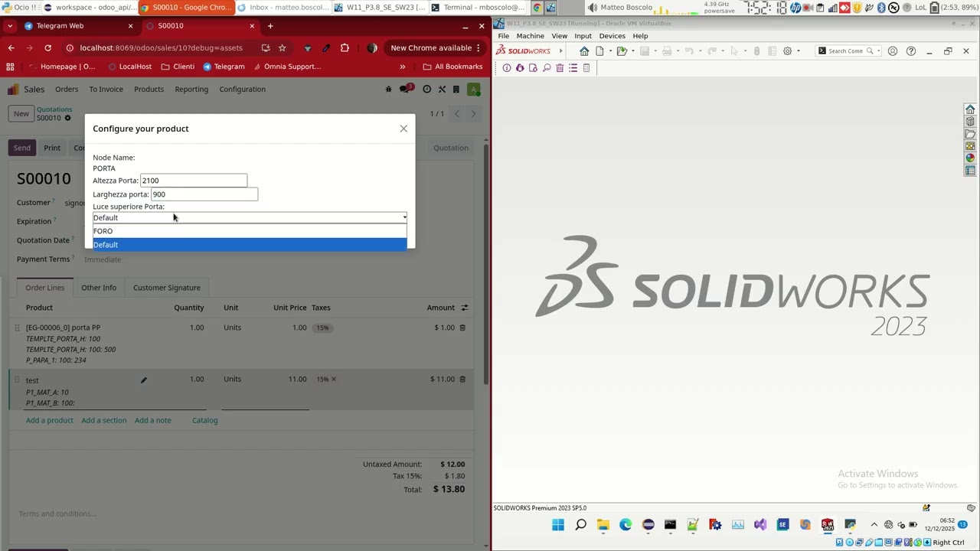980x551 pixels.
Task: Open the Catalog link
Action: click(x=205, y=420)
